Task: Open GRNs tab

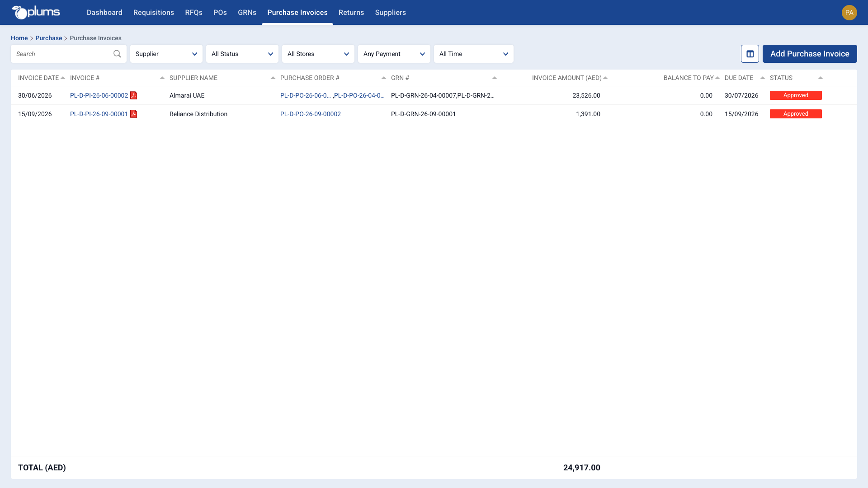Action: [247, 13]
